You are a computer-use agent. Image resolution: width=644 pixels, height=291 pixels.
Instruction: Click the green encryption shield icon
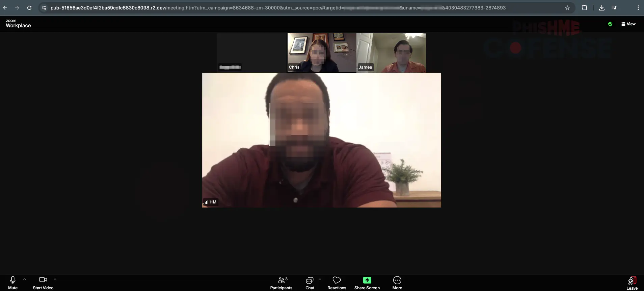[x=610, y=24]
